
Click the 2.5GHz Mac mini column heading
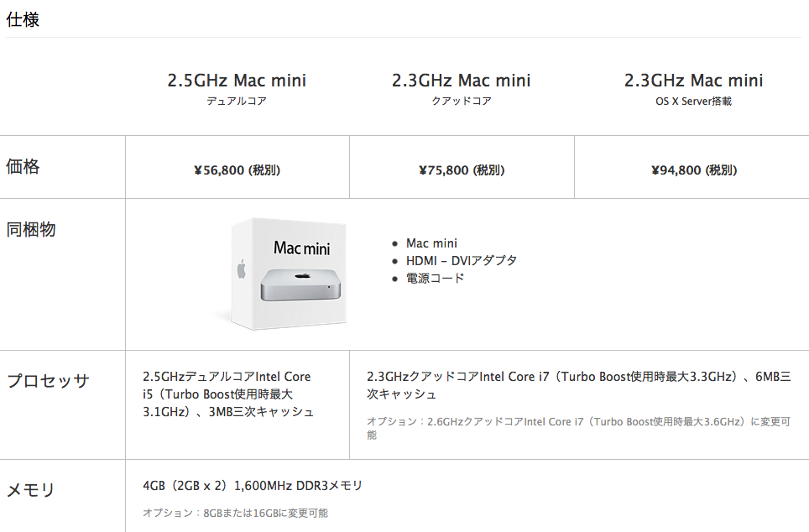(237, 81)
